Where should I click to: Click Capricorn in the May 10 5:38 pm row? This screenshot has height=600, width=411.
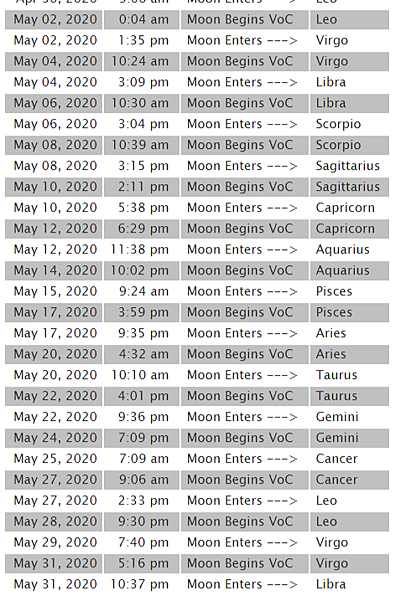tap(345, 208)
